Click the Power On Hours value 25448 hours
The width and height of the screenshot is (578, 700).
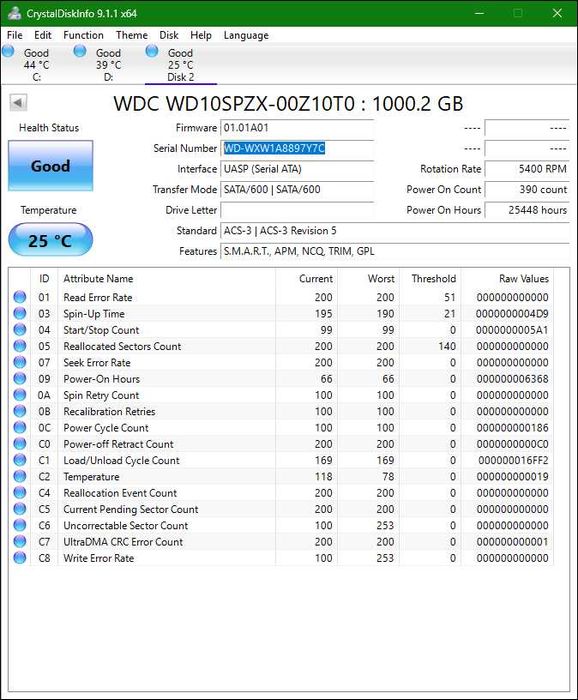[x=527, y=210]
